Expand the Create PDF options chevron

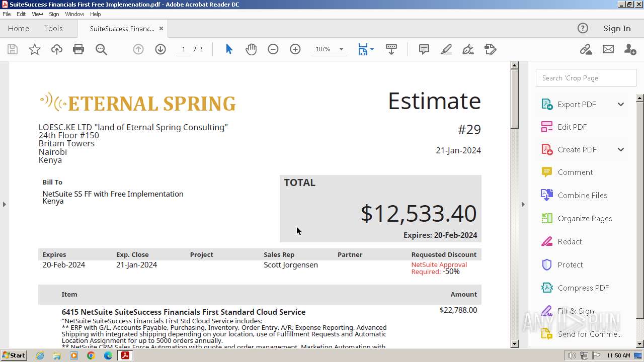(x=621, y=150)
